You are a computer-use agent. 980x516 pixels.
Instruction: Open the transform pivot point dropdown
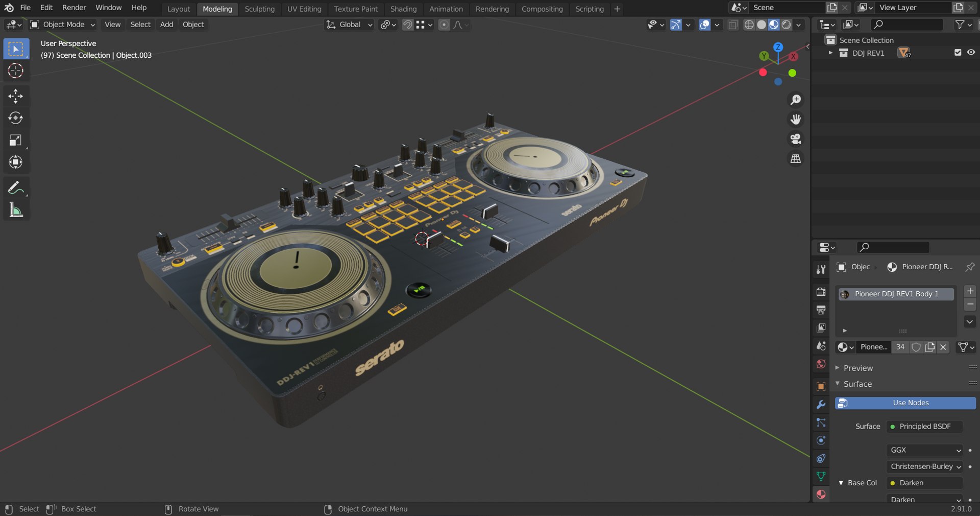388,25
